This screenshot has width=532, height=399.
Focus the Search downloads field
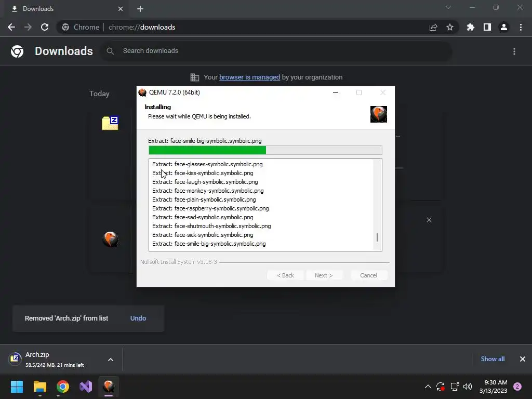click(x=276, y=51)
